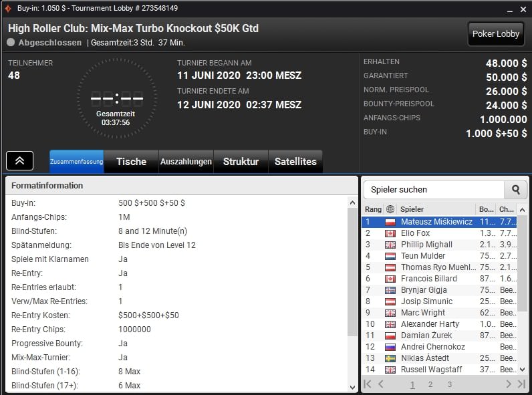Switch to the Auszahlungen tab
Screen dimensions: 532x395
click(186, 162)
